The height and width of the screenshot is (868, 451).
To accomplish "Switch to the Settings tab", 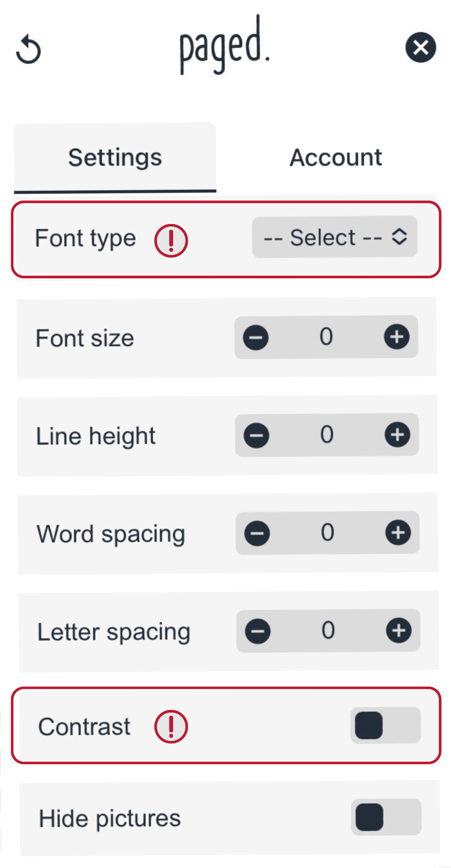I will click(115, 158).
